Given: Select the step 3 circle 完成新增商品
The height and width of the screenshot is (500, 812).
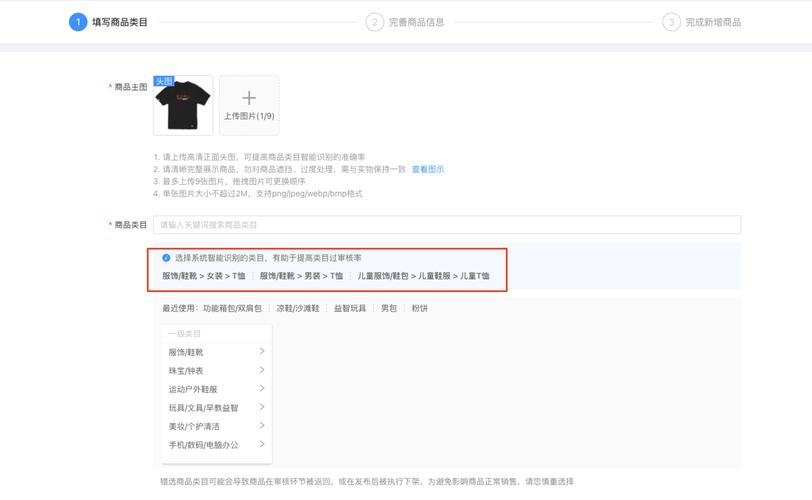Looking at the screenshot, I should tap(671, 22).
